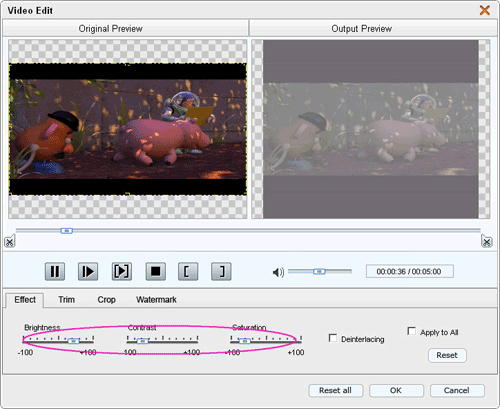
Task: Open the Crop tab
Action: pyautogui.click(x=106, y=300)
